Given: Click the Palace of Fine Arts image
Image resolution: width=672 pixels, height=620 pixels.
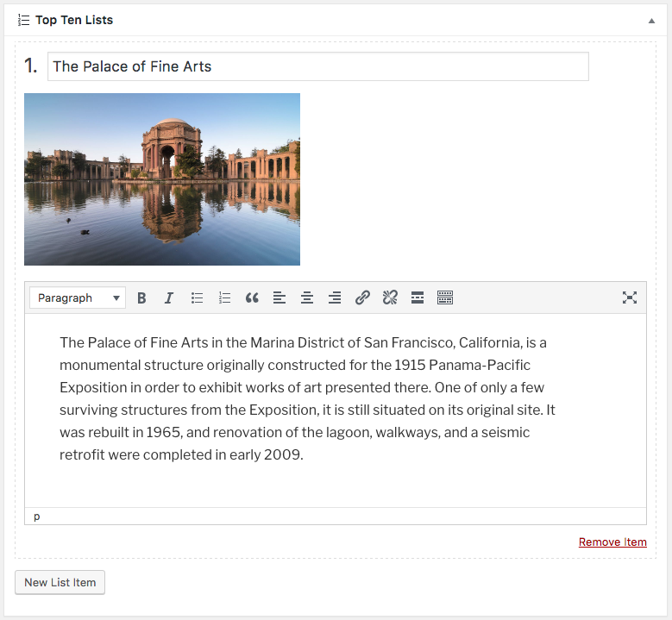Looking at the screenshot, I should 162,179.
